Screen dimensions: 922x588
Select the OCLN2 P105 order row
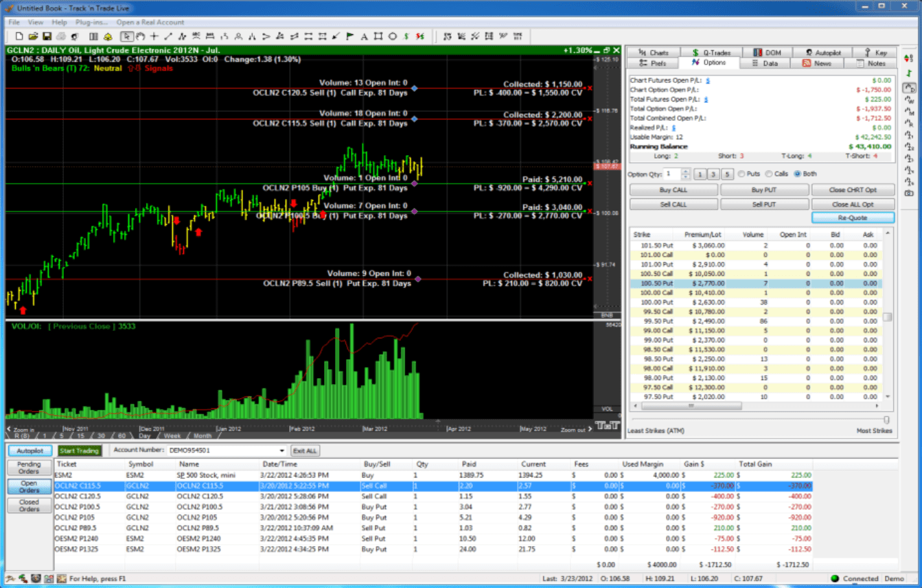[433, 517]
